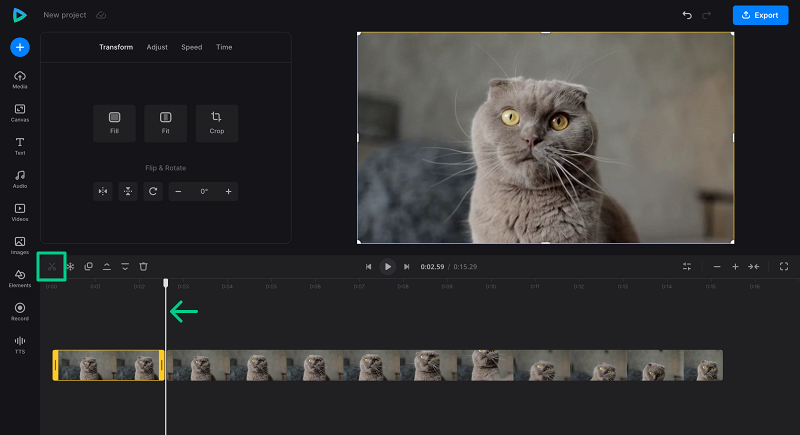
Task: Select the Text tool in sidebar
Action: click(x=20, y=146)
